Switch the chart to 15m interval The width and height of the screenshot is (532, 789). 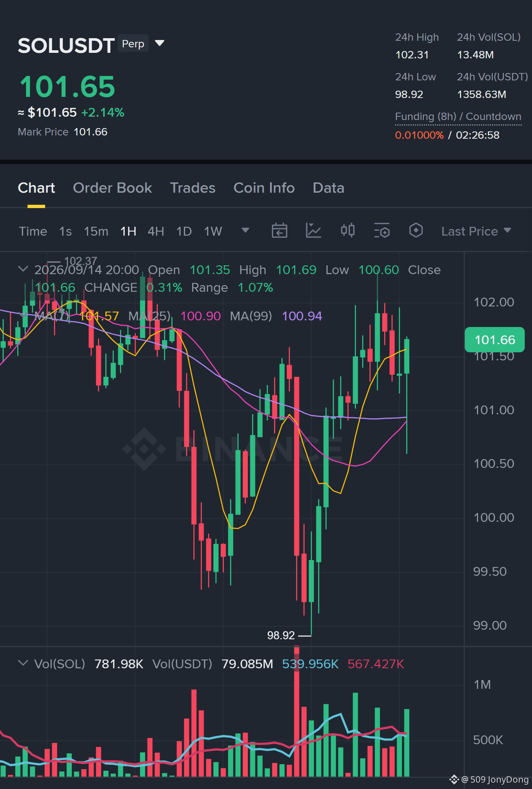click(96, 231)
